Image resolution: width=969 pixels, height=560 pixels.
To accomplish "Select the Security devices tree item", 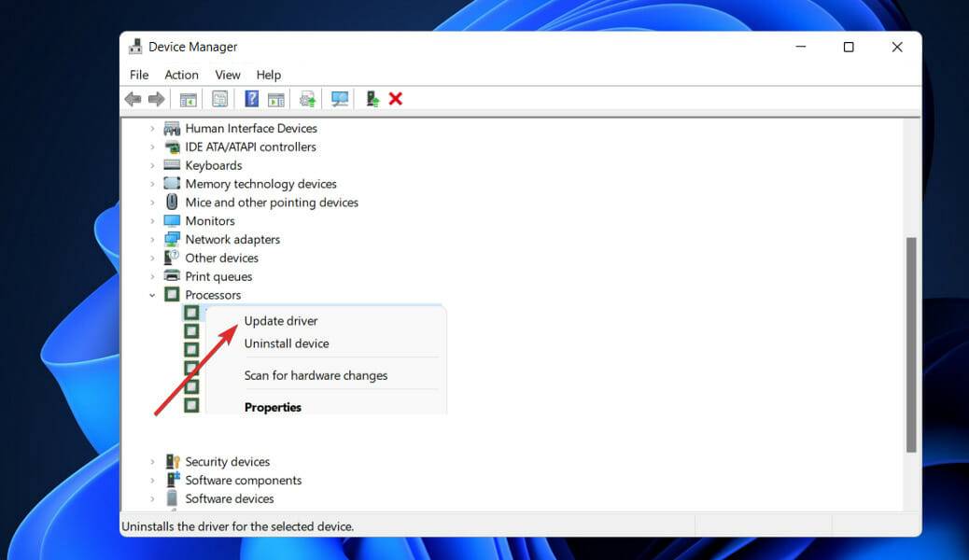I will pos(229,461).
